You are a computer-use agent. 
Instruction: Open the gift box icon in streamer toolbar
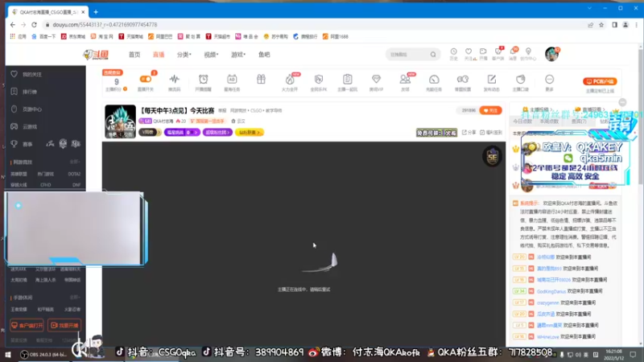tap(261, 79)
